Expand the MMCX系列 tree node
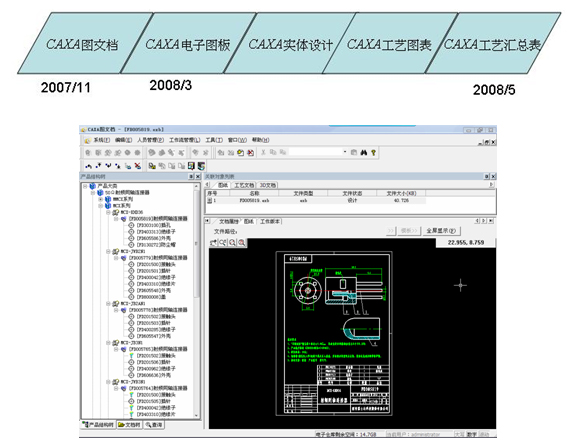 (101, 199)
